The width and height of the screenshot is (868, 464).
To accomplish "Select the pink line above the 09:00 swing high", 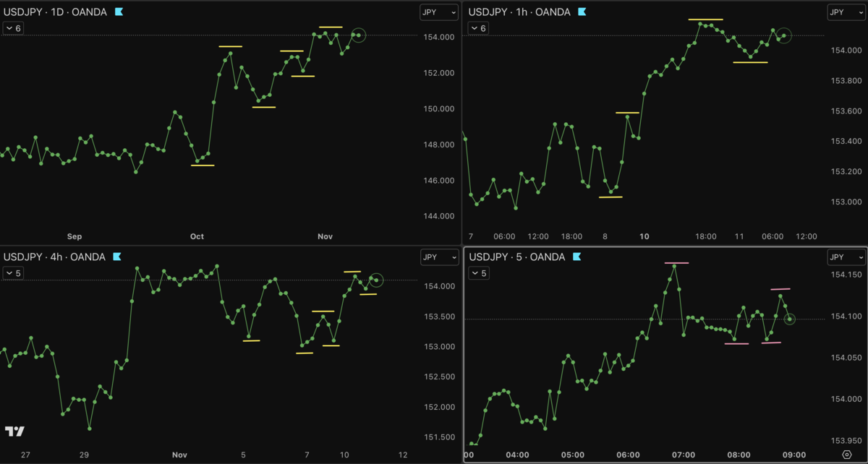I will [780, 289].
